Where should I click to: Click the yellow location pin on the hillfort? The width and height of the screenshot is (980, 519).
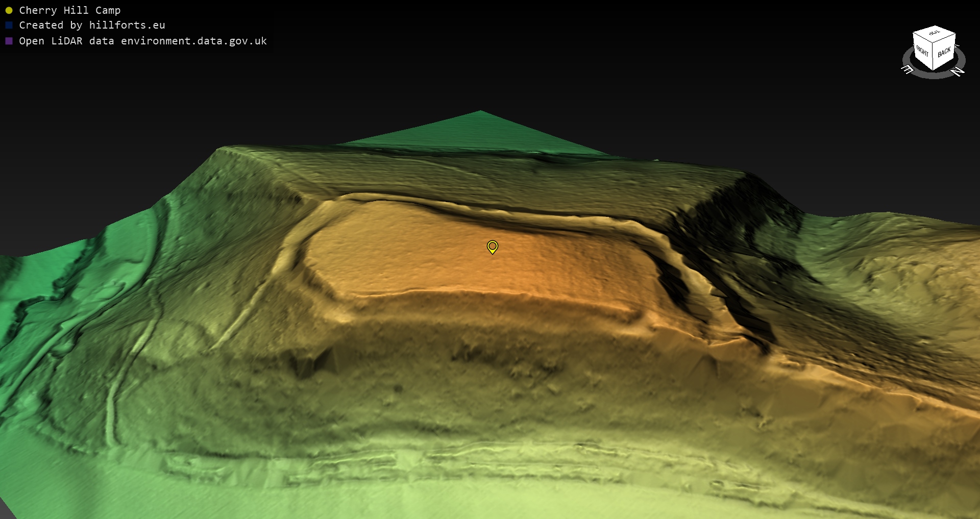492,247
